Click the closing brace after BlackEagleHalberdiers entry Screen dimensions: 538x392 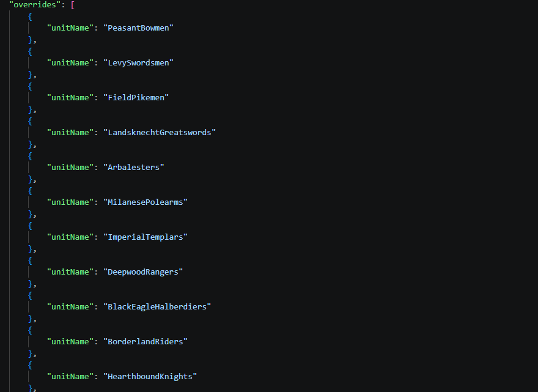[30, 319]
